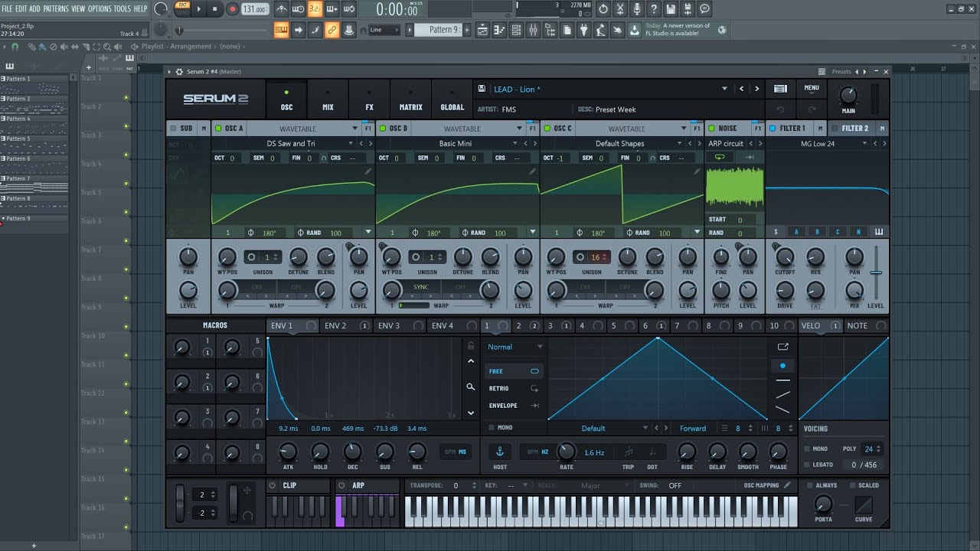Click the TRANSPOSE value field
The width and height of the screenshot is (980, 551).
(455, 485)
